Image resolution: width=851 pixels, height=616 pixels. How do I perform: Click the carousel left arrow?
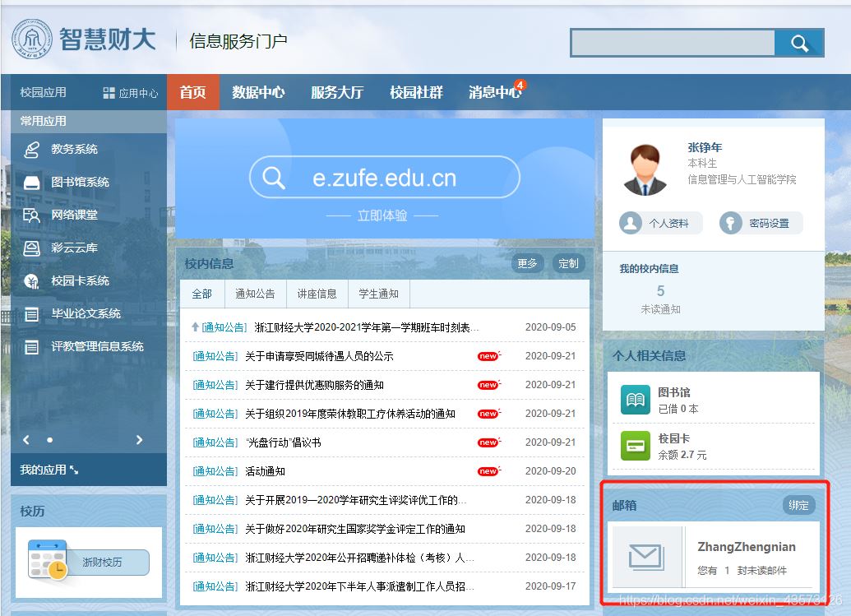coord(25,440)
